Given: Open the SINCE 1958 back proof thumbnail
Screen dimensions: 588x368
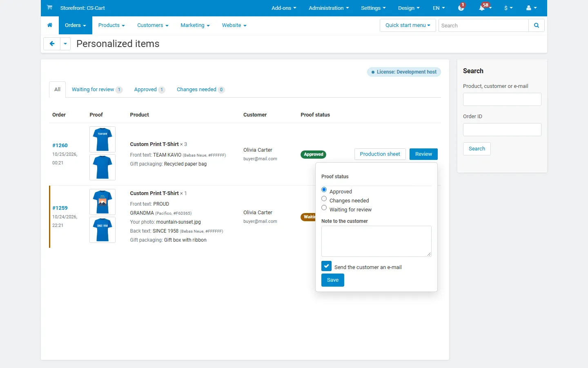Looking at the screenshot, I should click(102, 230).
